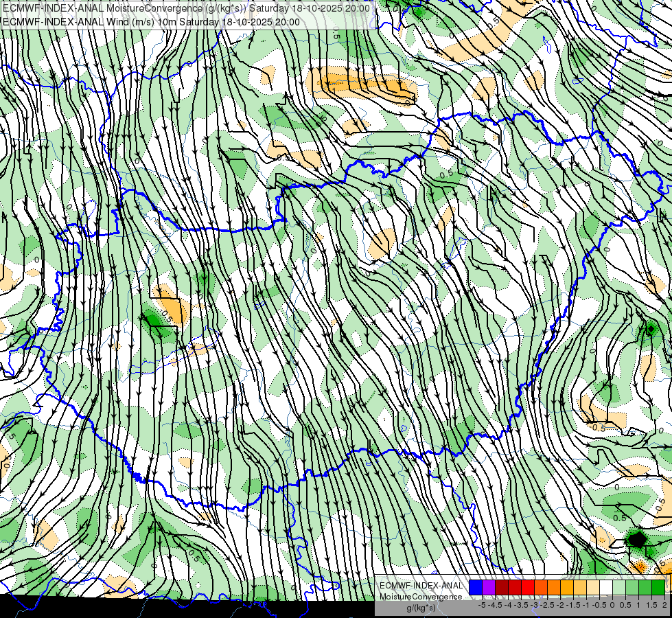Pick the legend swatch between -4 and -3.5
The width and height of the screenshot is (672, 618).
(x=515, y=588)
